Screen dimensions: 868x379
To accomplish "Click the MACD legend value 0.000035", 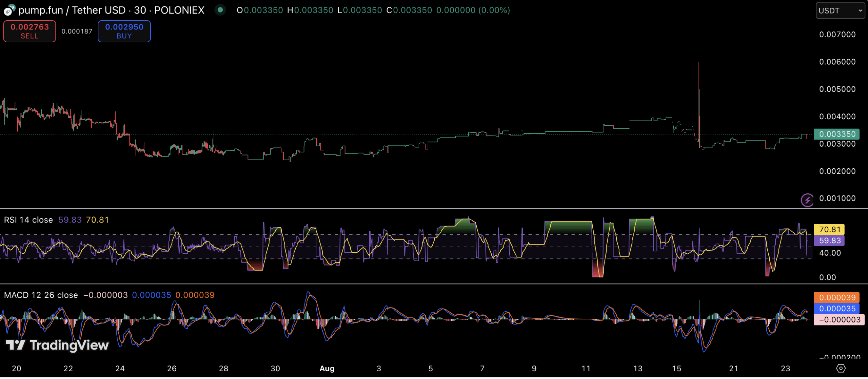I will 152,295.
